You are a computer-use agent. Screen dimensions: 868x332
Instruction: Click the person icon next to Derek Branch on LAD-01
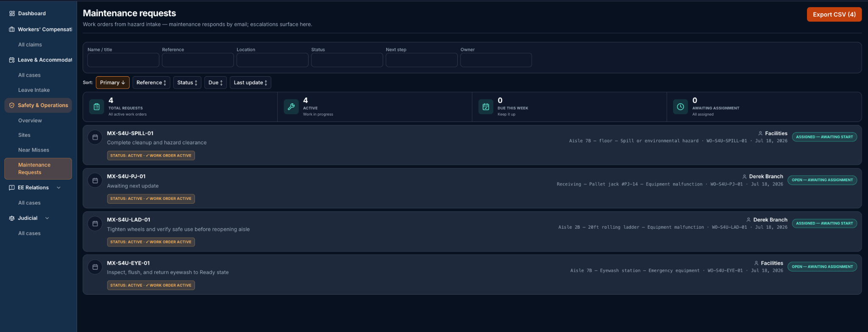click(x=748, y=220)
